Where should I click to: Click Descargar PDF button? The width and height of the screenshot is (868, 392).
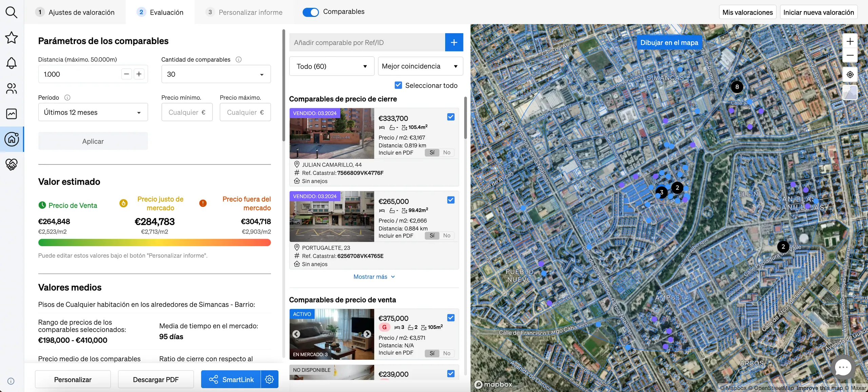point(156,379)
